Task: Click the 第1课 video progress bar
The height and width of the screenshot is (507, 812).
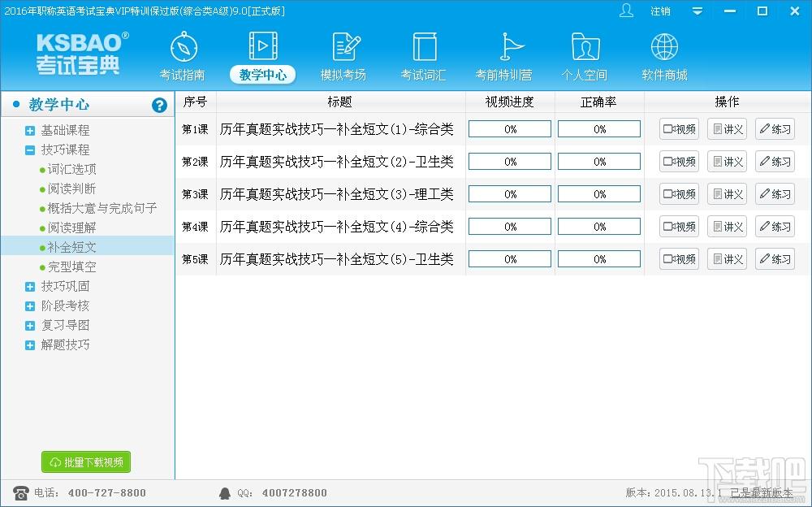Action: click(x=510, y=129)
